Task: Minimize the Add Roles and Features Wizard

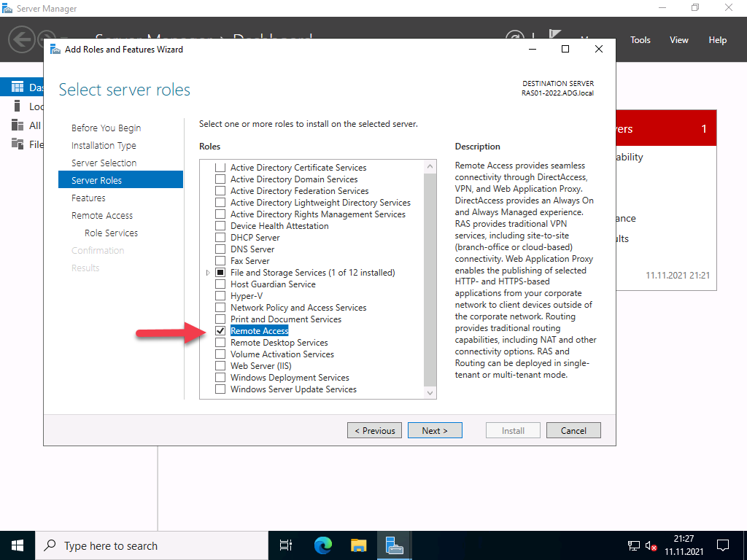Action: 533,49
